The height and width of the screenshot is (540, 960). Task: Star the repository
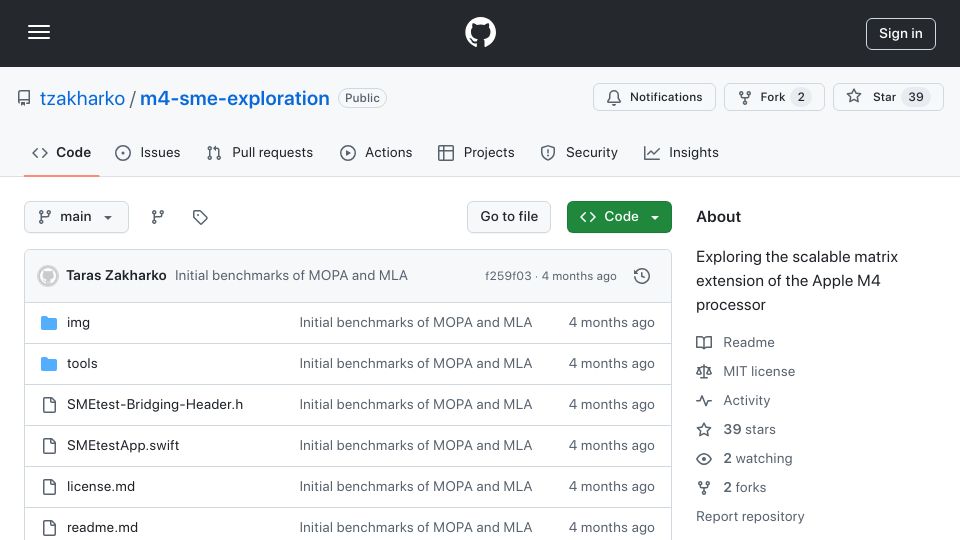888,97
